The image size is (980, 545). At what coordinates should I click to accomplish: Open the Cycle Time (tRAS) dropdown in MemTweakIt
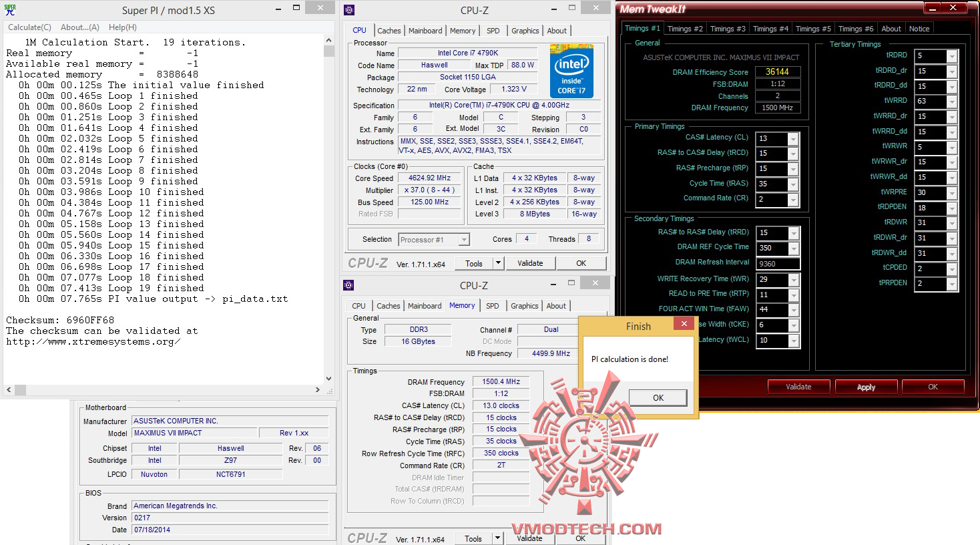[x=793, y=184]
